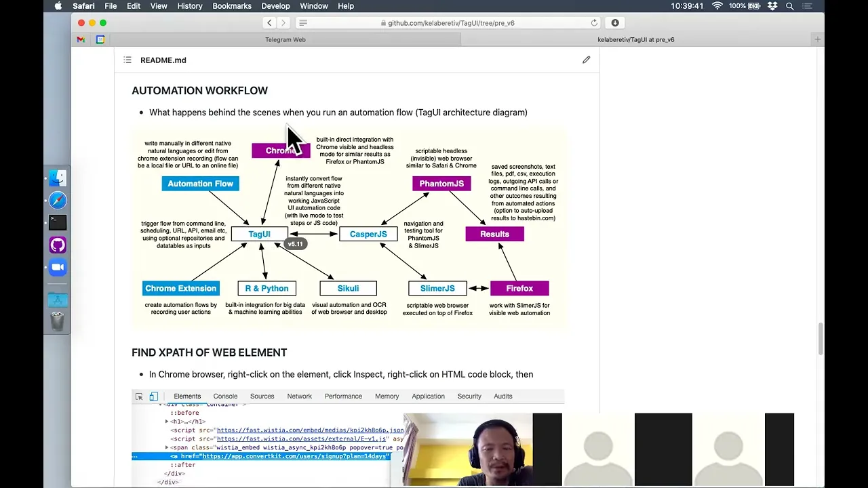868x488 pixels.
Task: Open the Window menu
Action: pos(314,6)
